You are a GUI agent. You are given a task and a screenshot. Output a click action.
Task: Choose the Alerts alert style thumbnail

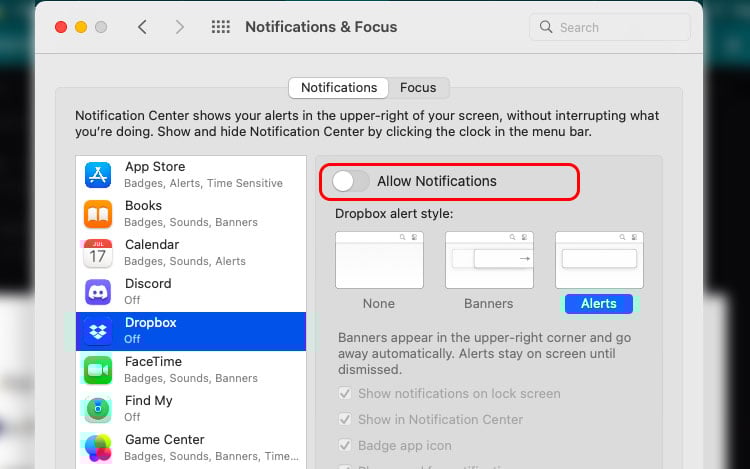coord(599,260)
